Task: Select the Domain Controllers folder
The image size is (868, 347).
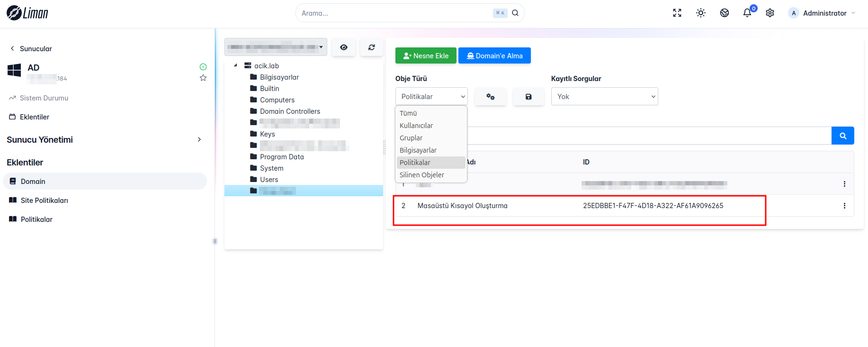Action: [290, 111]
